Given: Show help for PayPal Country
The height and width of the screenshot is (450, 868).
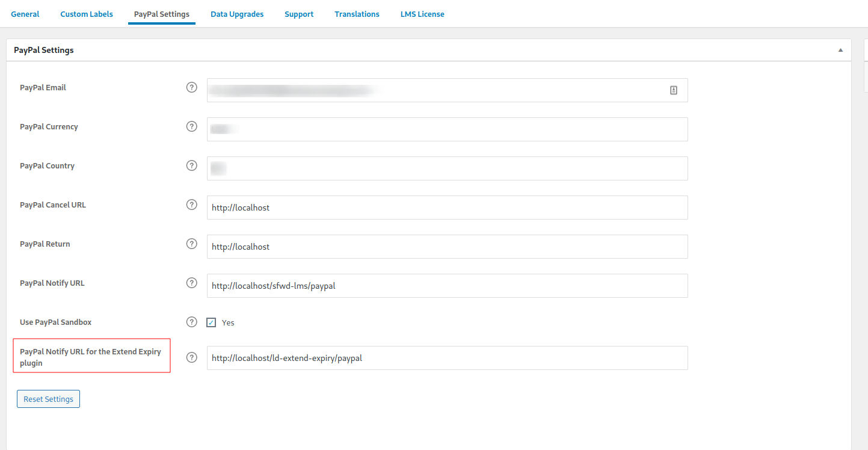Looking at the screenshot, I should (x=192, y=165).
